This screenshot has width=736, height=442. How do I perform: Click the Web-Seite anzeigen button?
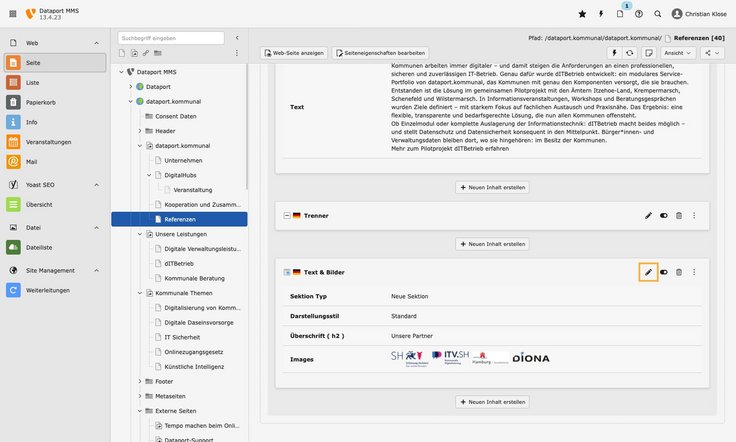293,52
